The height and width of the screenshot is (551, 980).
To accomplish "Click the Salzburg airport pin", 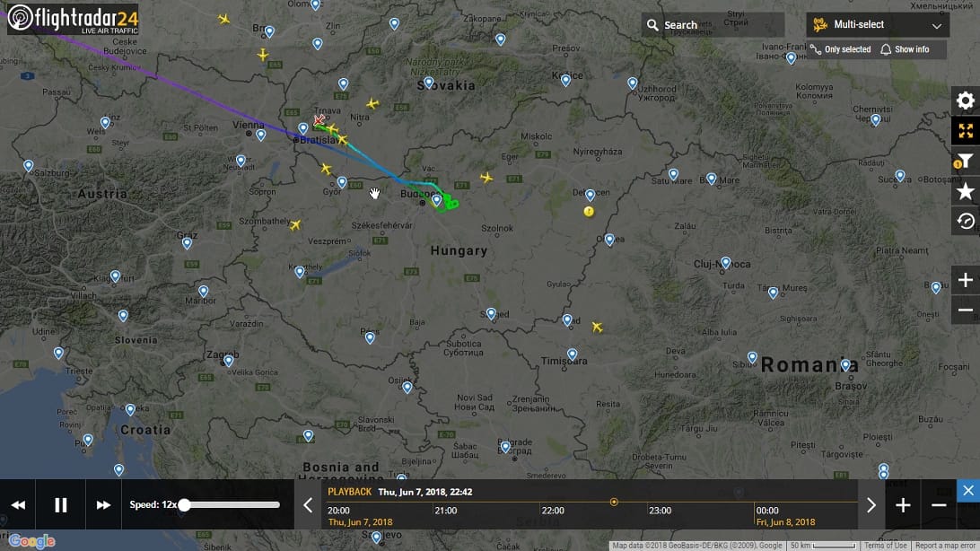I will tap(29, 165).
